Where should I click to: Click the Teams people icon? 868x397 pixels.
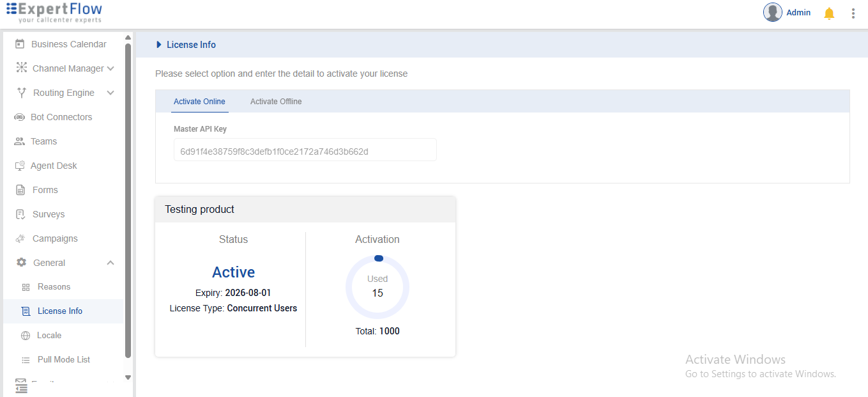click(x=20, y=141)
